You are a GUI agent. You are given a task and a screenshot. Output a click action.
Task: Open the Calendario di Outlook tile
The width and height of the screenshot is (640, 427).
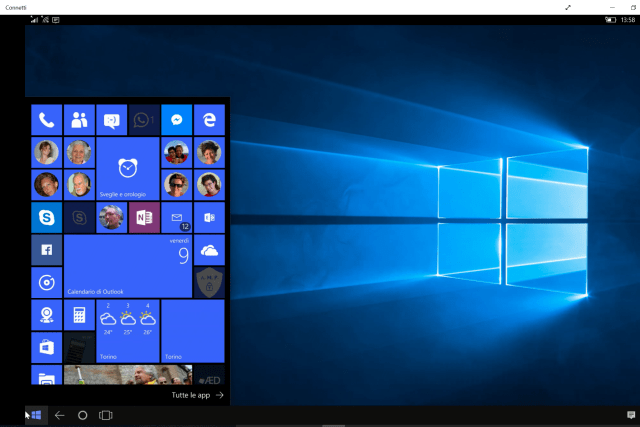pos(127,266)
